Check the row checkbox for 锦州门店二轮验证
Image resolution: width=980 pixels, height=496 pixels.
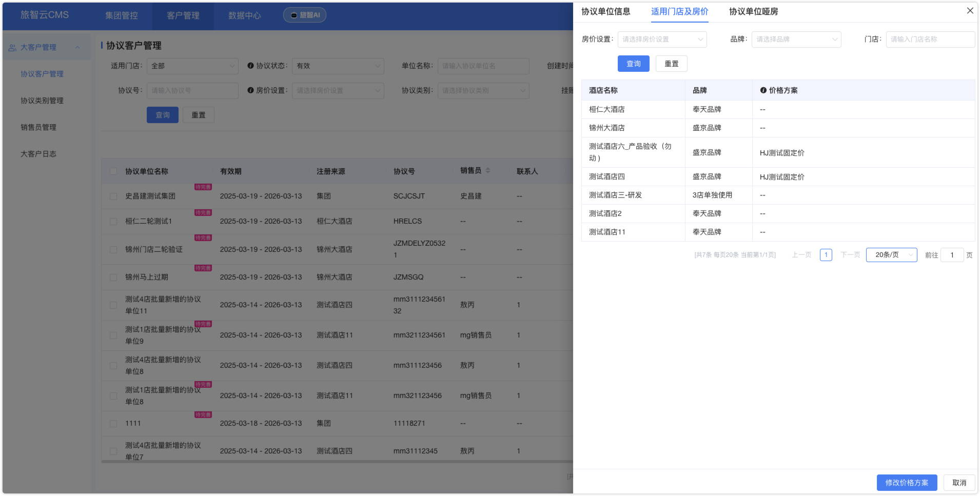113,250
